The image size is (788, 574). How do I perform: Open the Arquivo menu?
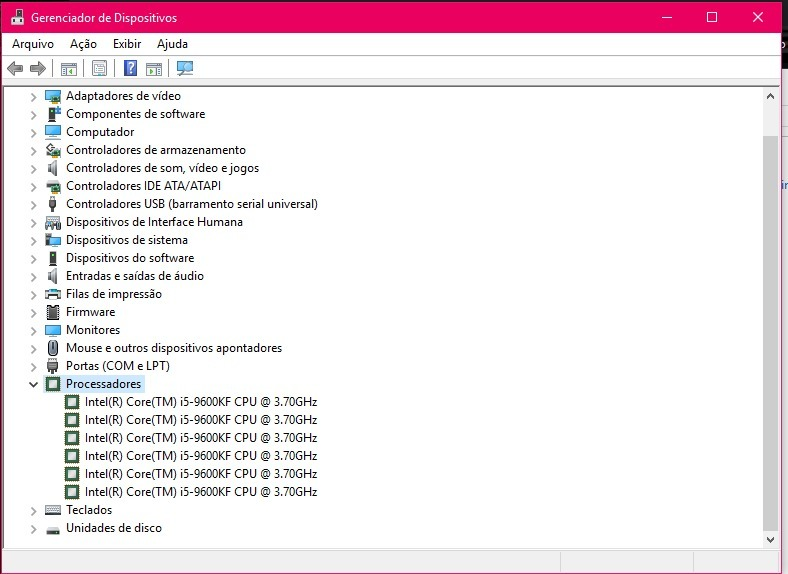[x=33, y=44]
